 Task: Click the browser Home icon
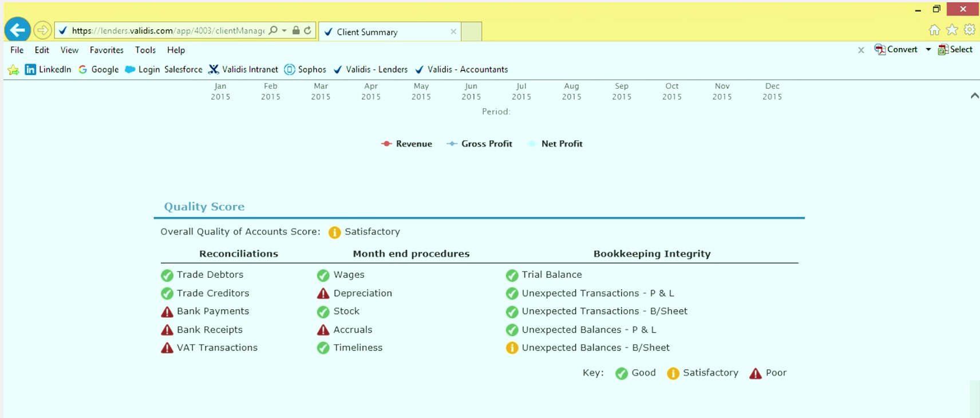934,30
